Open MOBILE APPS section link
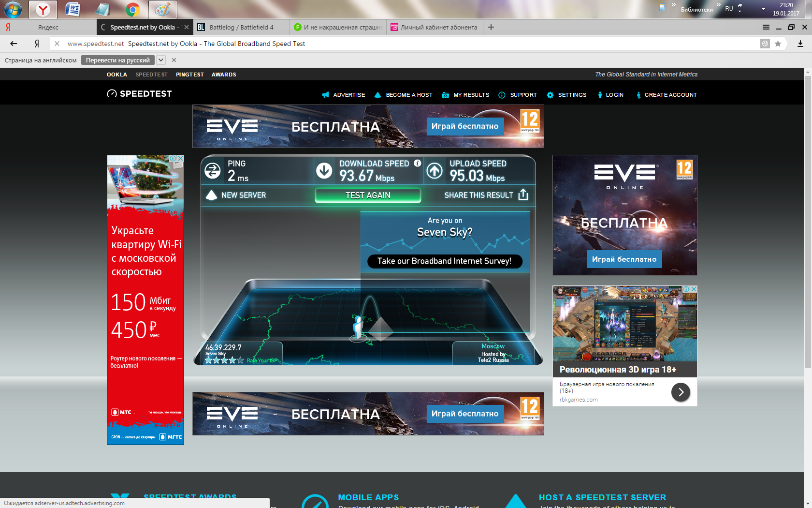The image size is (812, 508). 368,497
